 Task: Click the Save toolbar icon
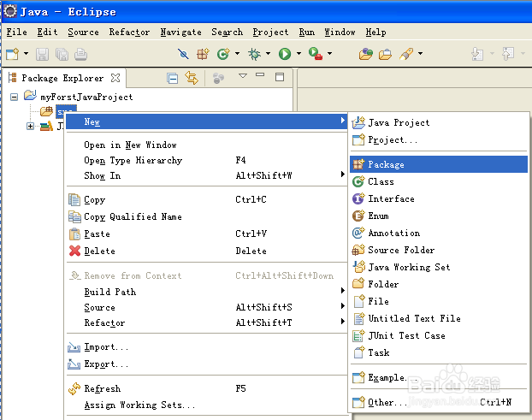coord(43,54)
